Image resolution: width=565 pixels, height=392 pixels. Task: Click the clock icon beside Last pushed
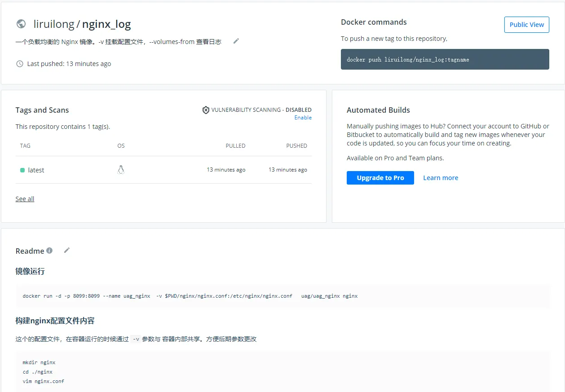coord(20,64)
